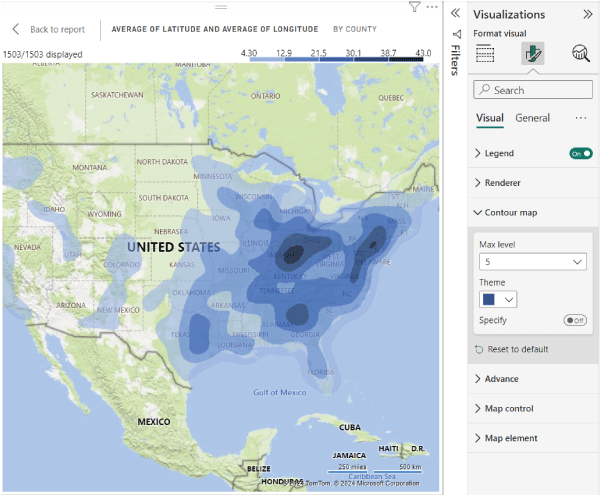
Task: Click the Theme blue color swatch
Action: (x=489, y=299)
